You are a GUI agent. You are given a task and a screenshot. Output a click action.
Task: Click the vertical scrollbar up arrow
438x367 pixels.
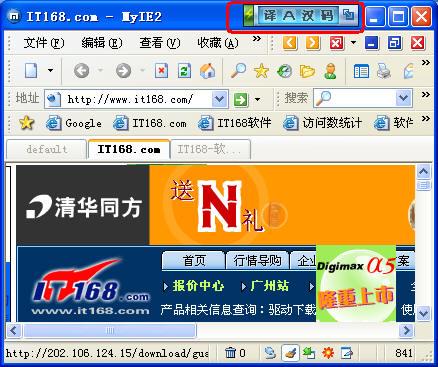click(x=424, y=172)
